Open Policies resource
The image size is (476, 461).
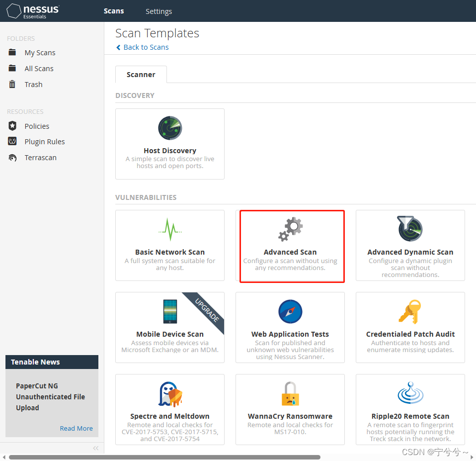point(37,126)
